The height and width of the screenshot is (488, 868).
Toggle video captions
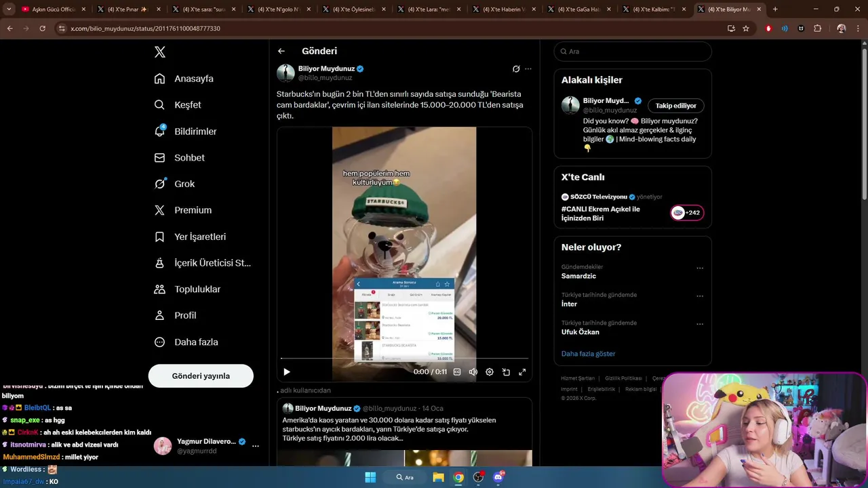[x=457, y=371]
